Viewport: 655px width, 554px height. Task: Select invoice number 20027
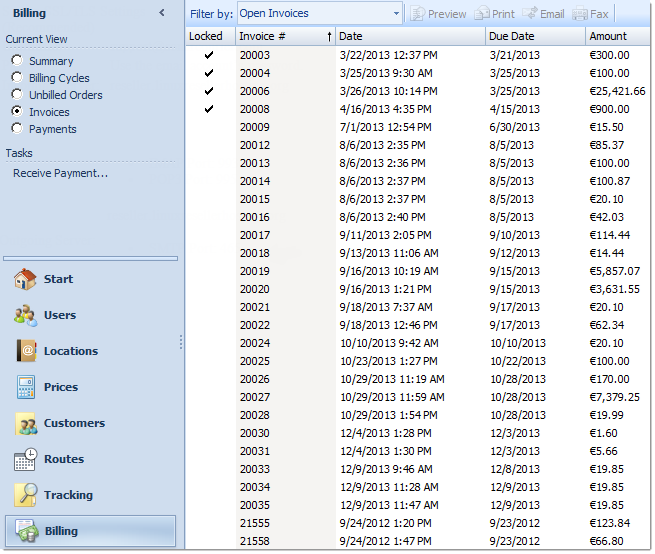(255, 397)
